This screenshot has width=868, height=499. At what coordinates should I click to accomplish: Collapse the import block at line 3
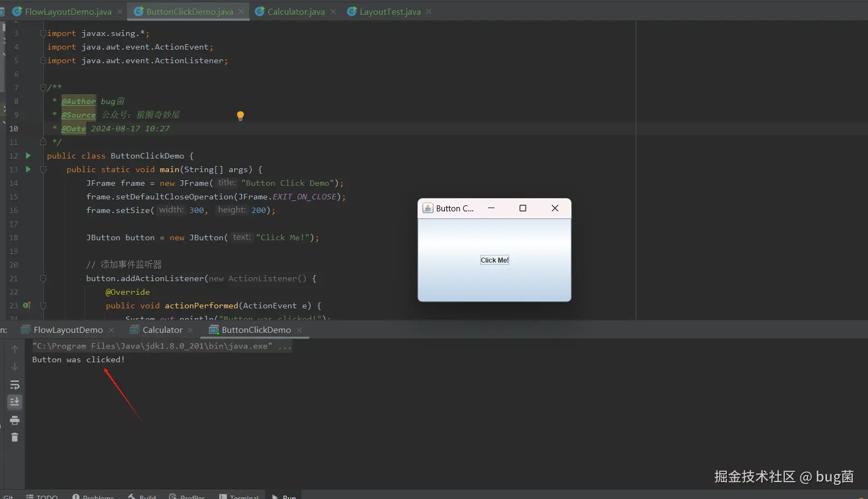43,33
